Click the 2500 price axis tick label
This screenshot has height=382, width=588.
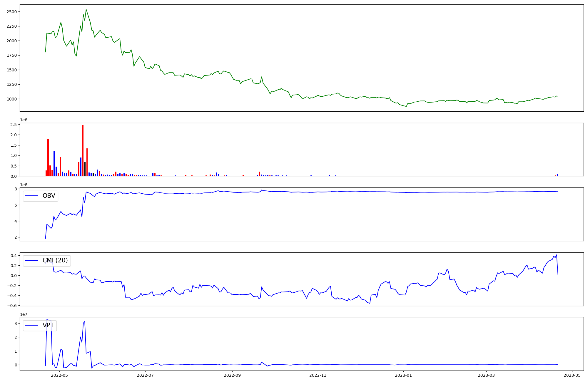tap(11, 12)
